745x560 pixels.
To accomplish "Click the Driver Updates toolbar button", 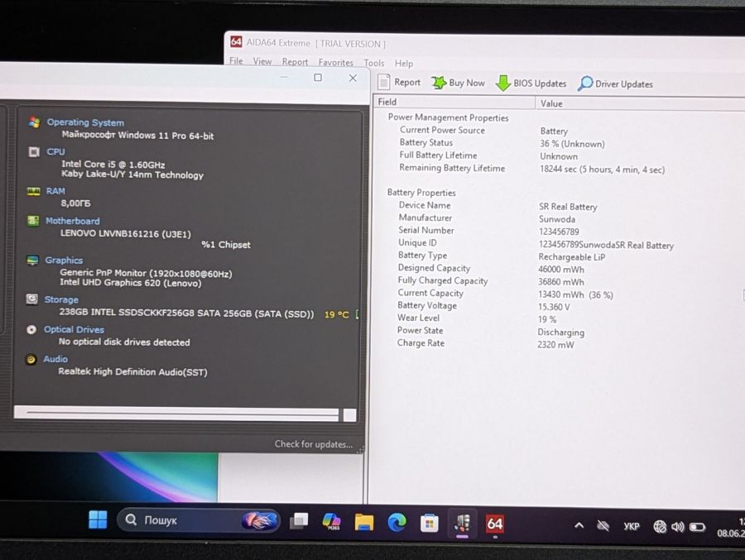I will (615, 84).
